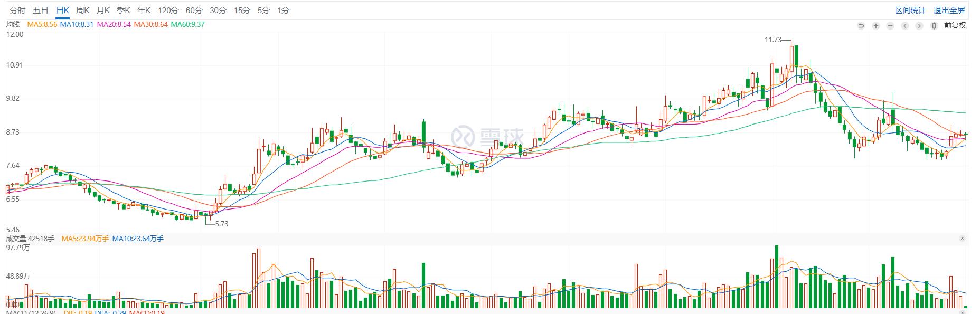Open the 前复权 adjustment dropdown
980x314 pixels.
coord(955,25)
